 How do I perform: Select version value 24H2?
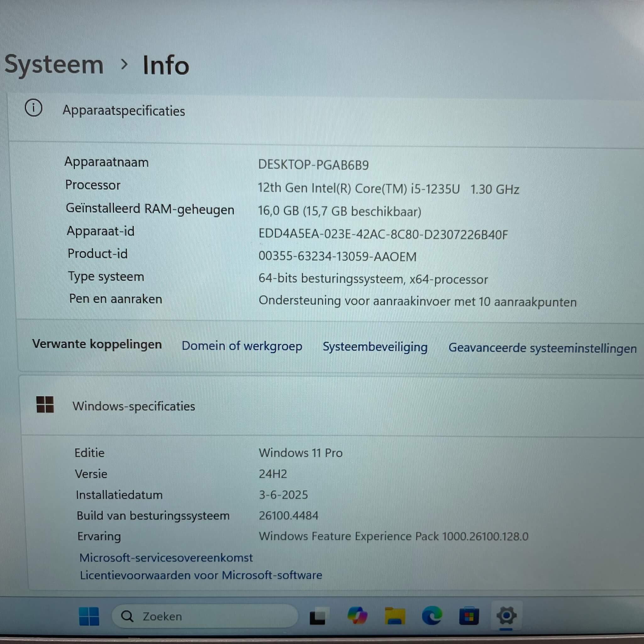273,474
